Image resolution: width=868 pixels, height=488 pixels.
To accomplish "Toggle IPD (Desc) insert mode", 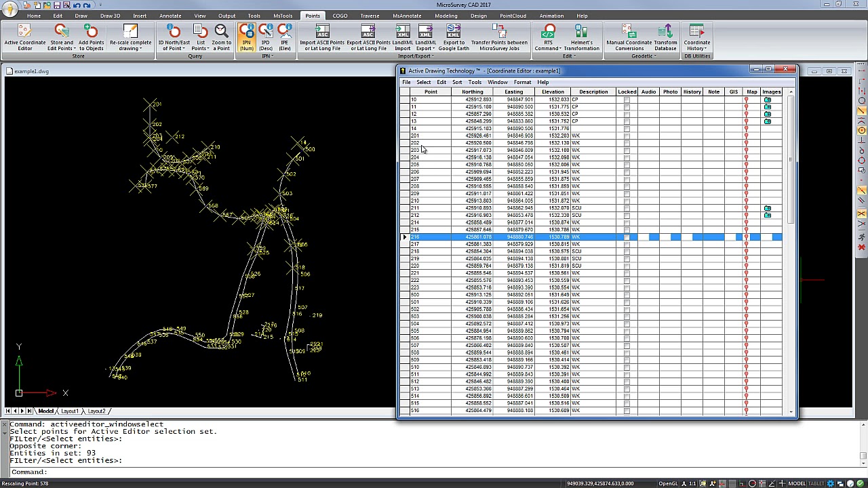I will pos(266,37).
